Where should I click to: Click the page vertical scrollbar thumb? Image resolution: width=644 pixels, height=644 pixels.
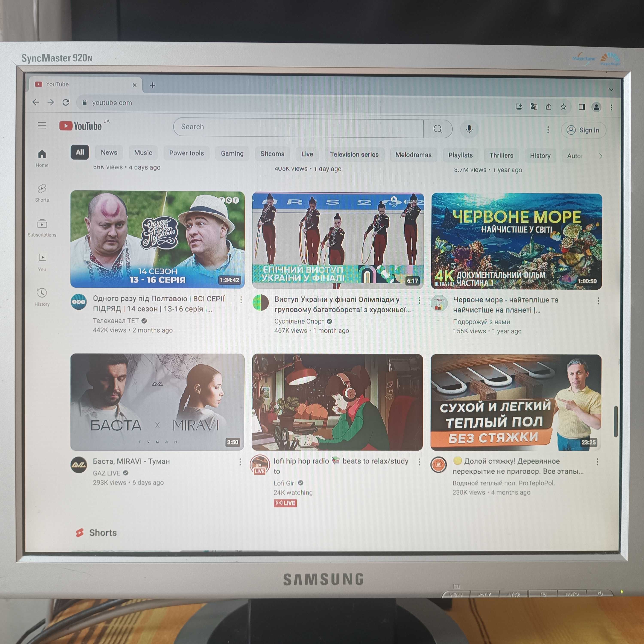tap(616, 422)
